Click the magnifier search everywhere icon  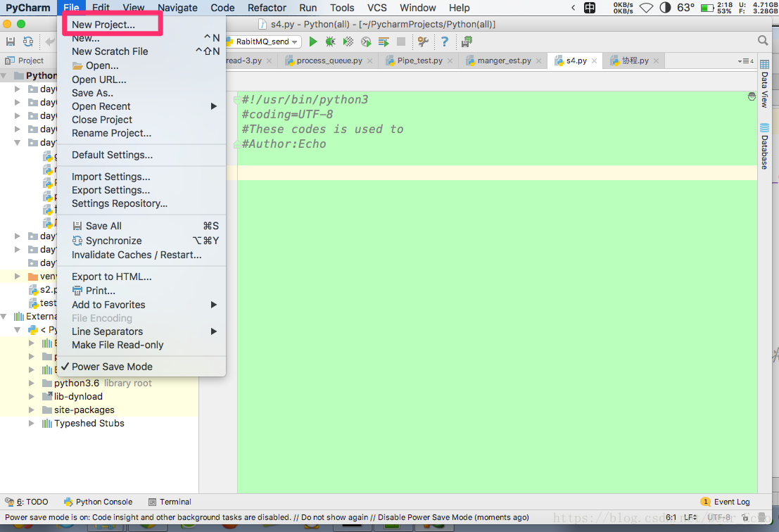(x=763, y=41)
